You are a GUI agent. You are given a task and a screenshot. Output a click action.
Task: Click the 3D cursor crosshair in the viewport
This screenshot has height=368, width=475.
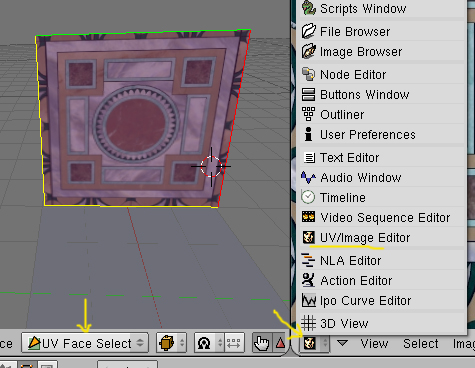point(211,166)
